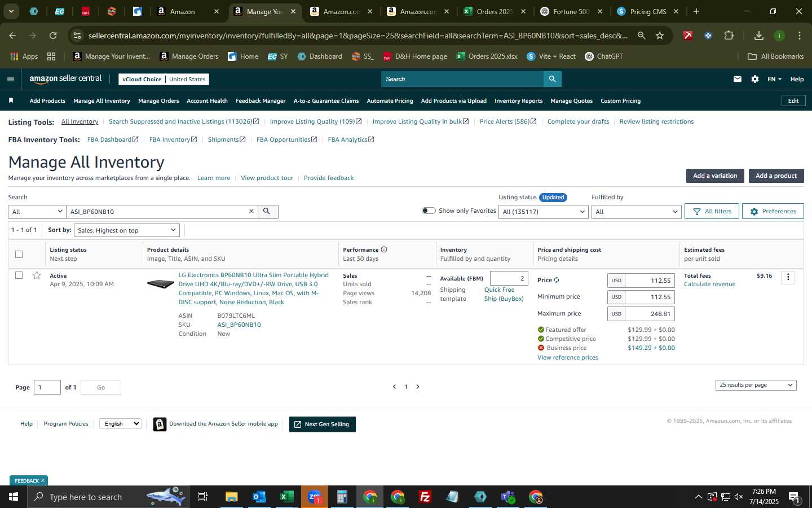Open Sort by Sales Highest dropdown

127,230
